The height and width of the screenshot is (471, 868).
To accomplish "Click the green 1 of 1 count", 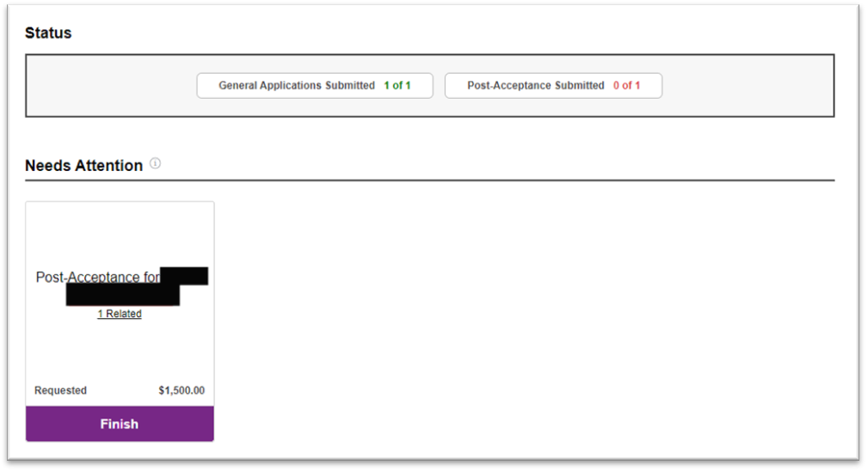I will (397, 86).
